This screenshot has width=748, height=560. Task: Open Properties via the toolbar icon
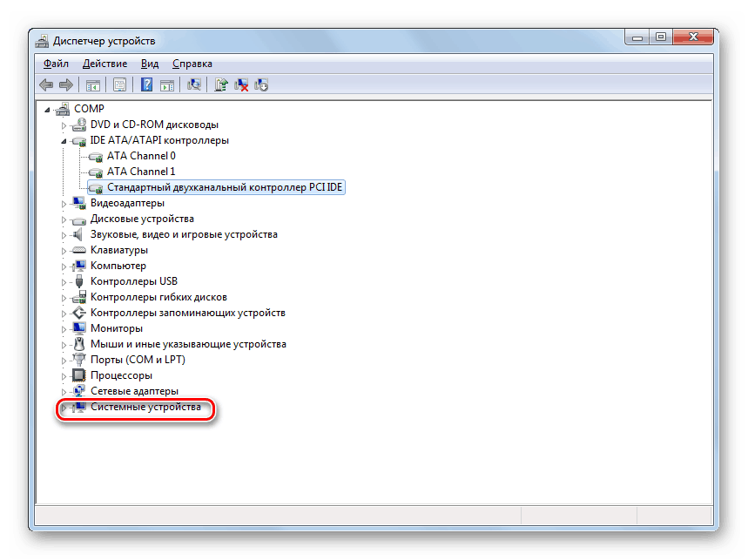(x=119, y=84)
